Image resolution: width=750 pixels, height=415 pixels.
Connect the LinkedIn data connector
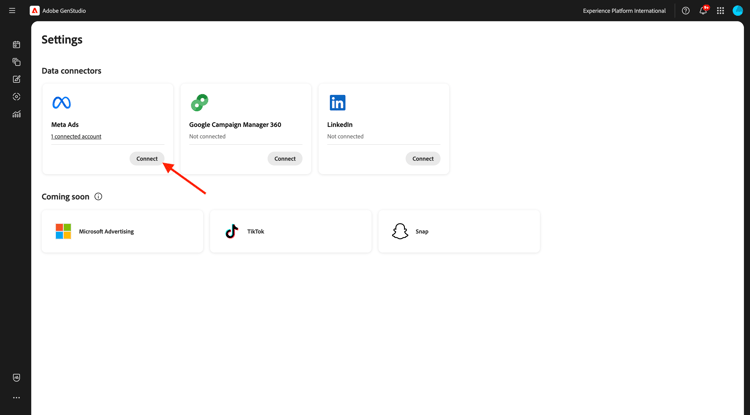click(x=423, y=159)
